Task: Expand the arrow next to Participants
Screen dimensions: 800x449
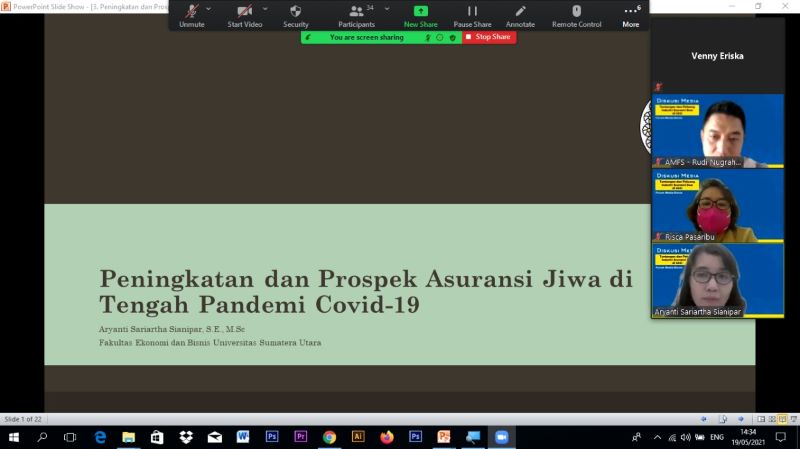Action: 387,9
